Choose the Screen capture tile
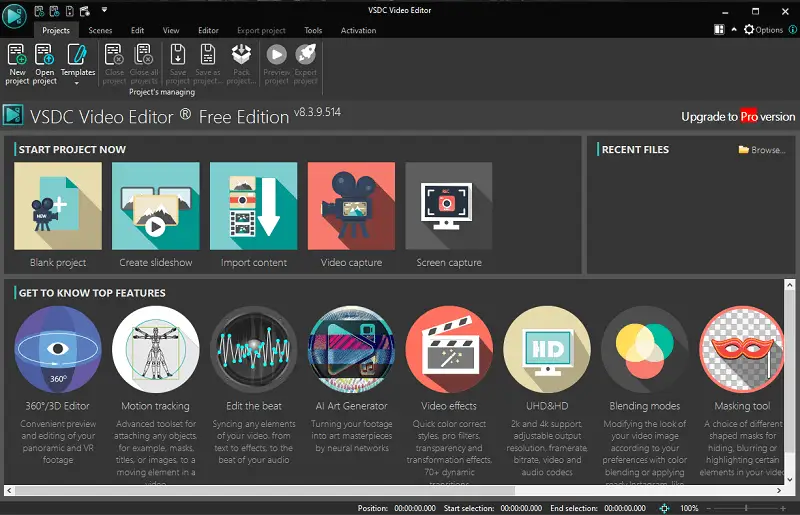This screenshot has width=800, height=515. click(449, 206)
